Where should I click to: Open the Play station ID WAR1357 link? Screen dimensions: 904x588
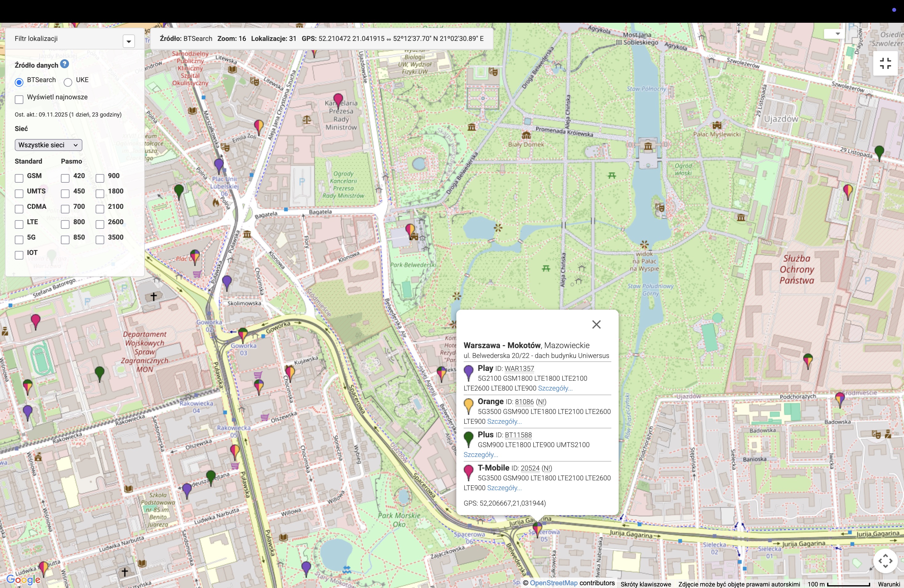tap(519, 368)
